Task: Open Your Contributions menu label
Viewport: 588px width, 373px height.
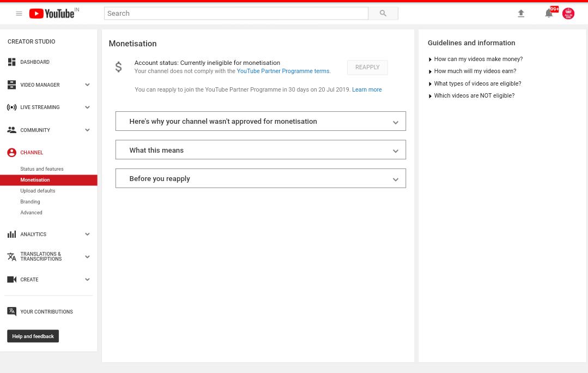Action: click(x=46, y=312)
